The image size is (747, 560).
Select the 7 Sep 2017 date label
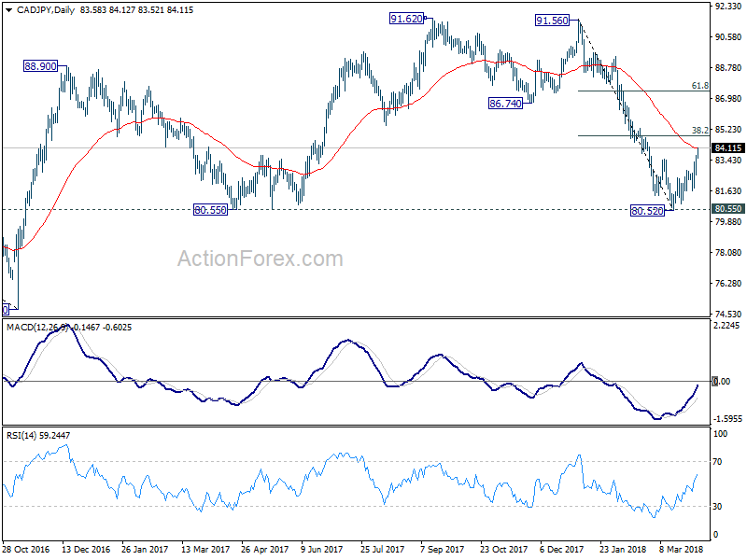pos(442,549)
